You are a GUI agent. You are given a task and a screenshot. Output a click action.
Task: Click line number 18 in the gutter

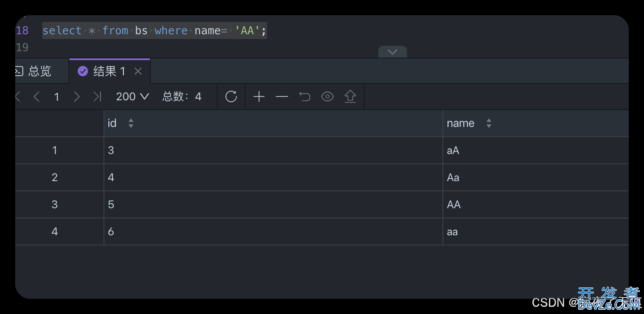(x=22, y=30)
